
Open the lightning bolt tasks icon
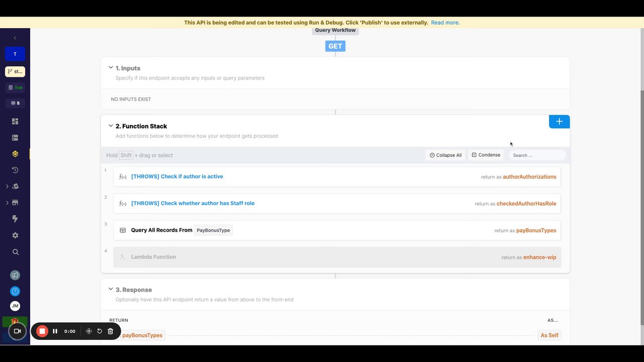click(15, 219)
